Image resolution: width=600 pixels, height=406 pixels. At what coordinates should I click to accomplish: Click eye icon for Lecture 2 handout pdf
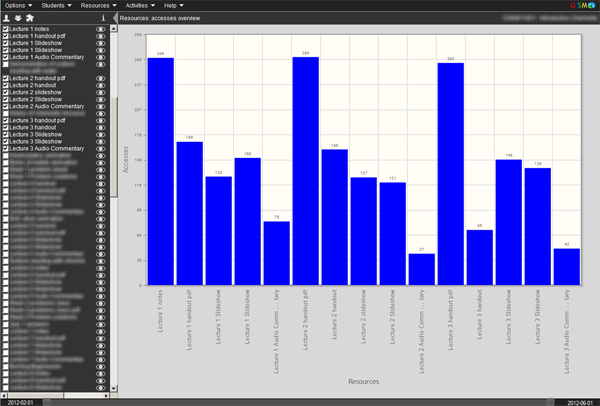pyautogui.click(x=101, y=78)
